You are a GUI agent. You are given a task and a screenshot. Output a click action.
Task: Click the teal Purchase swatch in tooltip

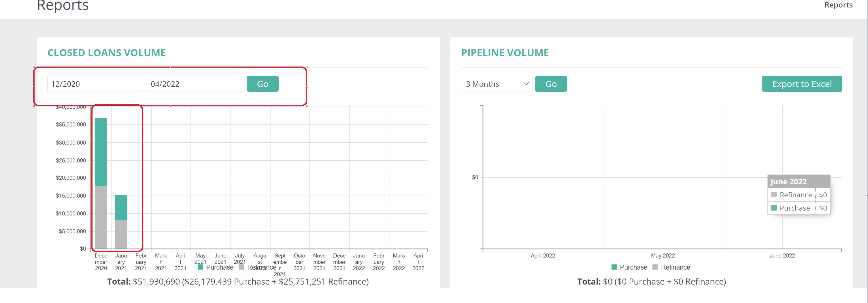(x=774, y=208)
